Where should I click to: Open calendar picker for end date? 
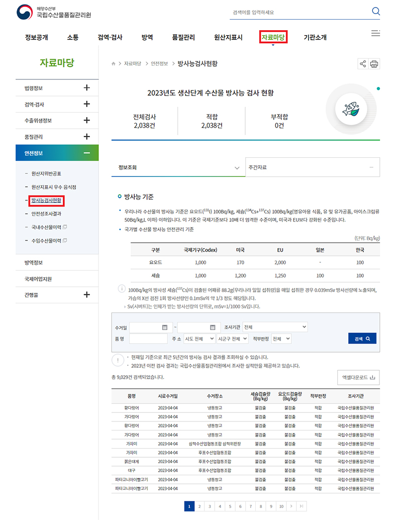click(212, 327)
